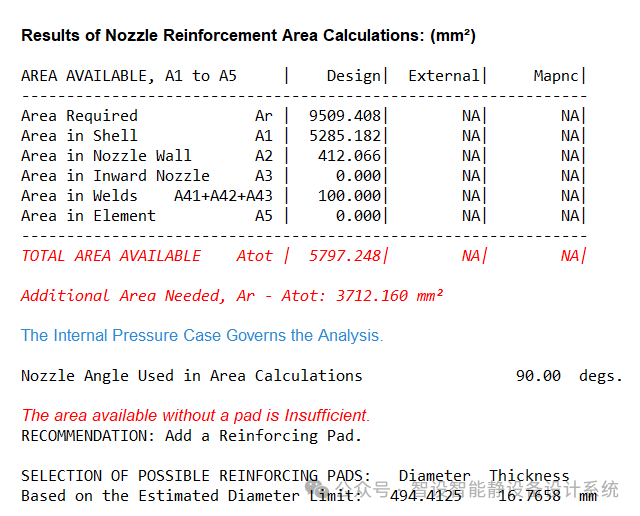Select the 'Area in Nozzle Wall' label
The height and width of the screenshot is (516, 640).
[x=106, y=156]
